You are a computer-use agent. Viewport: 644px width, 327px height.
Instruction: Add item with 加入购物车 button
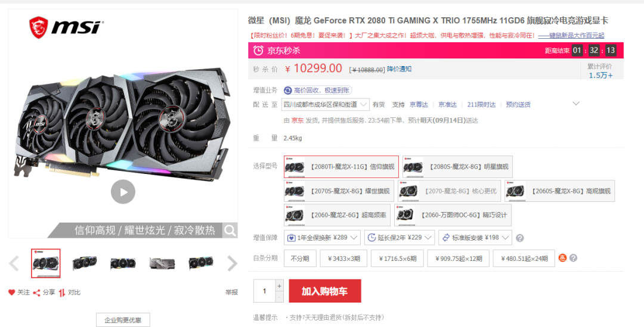click(x=325, y=291)
